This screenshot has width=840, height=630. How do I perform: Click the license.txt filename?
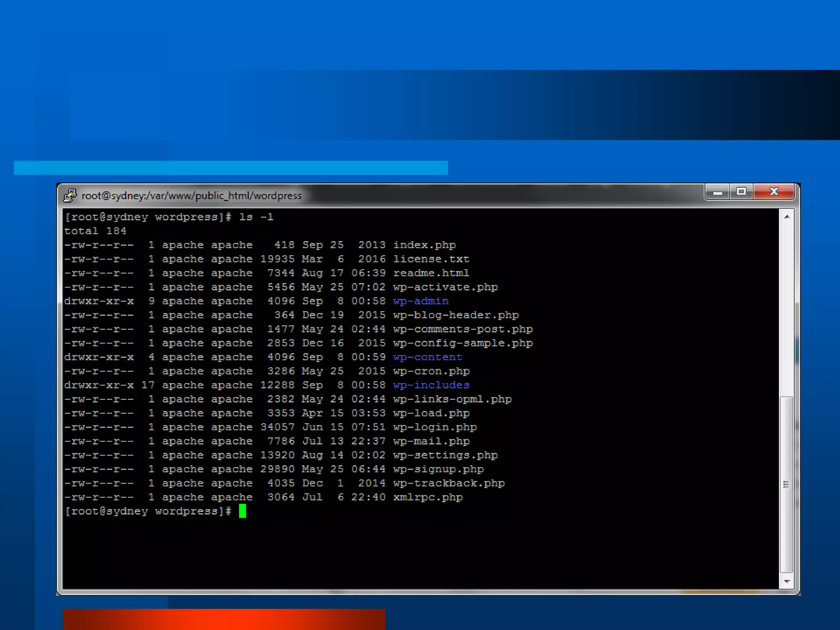click(x=431, y=259)
